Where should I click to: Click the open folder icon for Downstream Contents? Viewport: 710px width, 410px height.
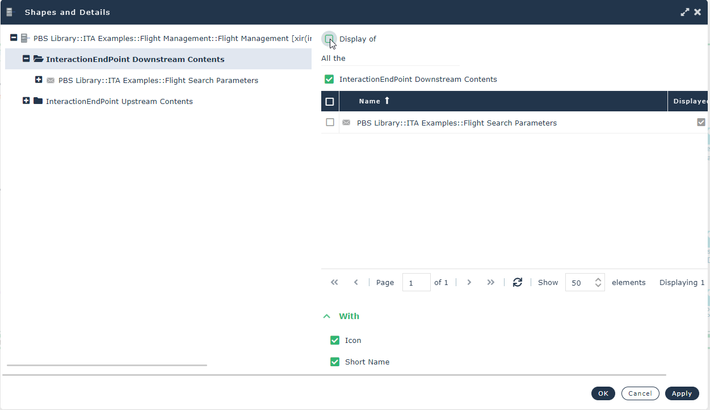click(x=38, y=59)
